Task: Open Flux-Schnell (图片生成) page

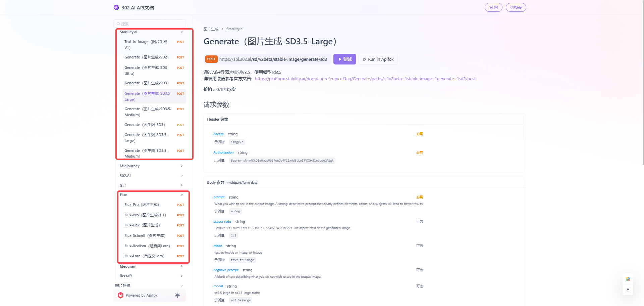Action: (154, 236)
